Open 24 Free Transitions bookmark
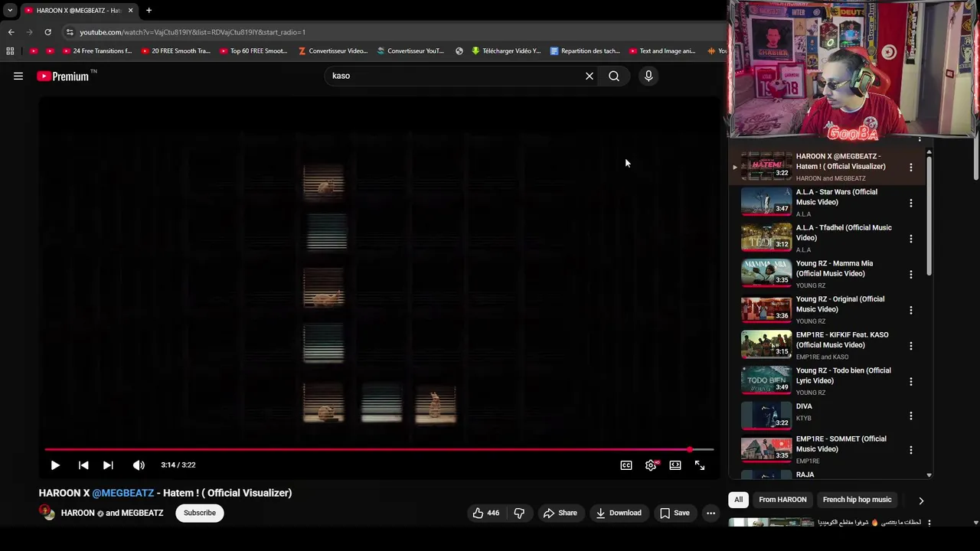The width and height of the screenshot is (980, 551). [97, 51]
